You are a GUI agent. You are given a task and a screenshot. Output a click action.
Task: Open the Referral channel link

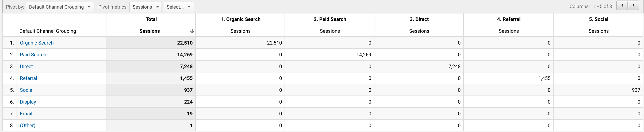pos(28,78)
